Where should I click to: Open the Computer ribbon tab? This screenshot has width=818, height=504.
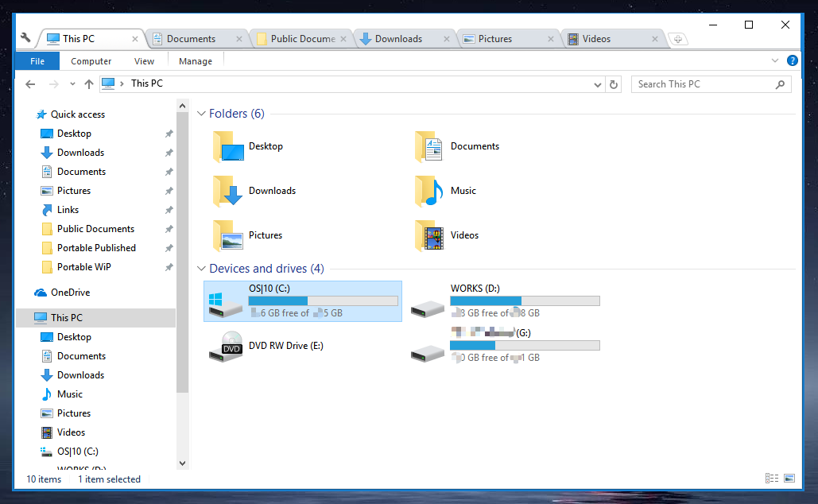pyautogui.click(x=91, y=61)
